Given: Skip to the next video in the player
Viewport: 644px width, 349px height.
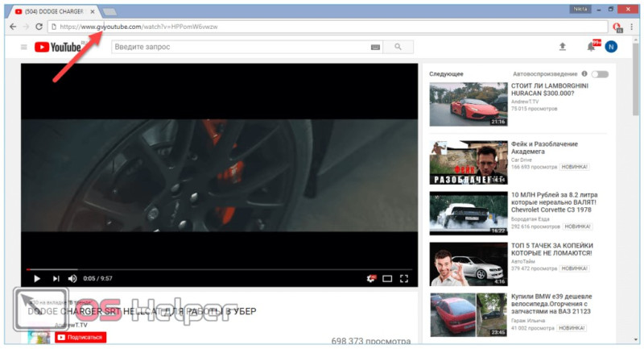Looking at the screenshot, I should pos(56,279).
